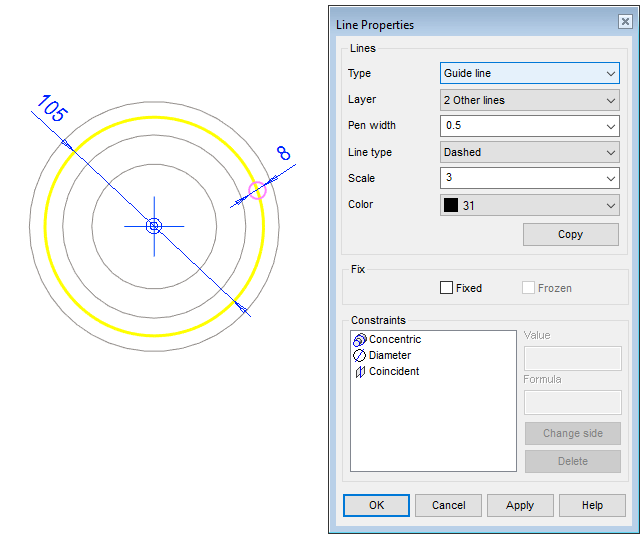Open the Type dropdown showing Guide line
This screenshot has height=536, width=642.
tap(530, 73)
